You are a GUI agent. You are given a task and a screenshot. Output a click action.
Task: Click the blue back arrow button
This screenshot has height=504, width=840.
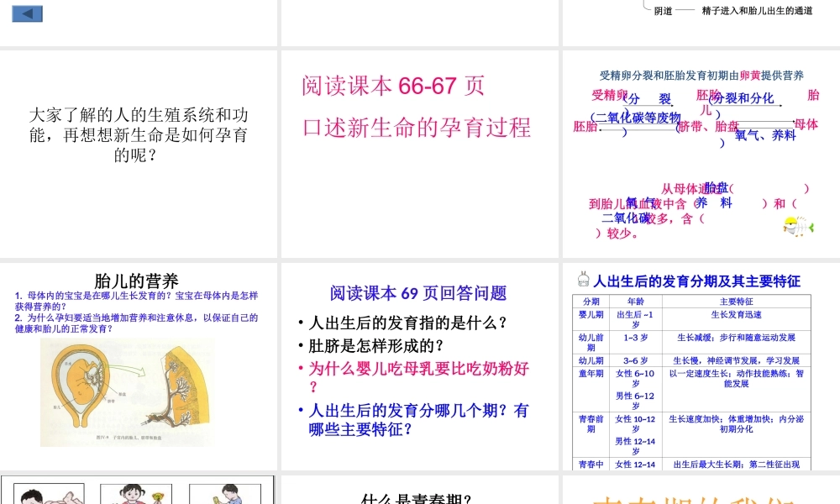[x=28, y=13]
